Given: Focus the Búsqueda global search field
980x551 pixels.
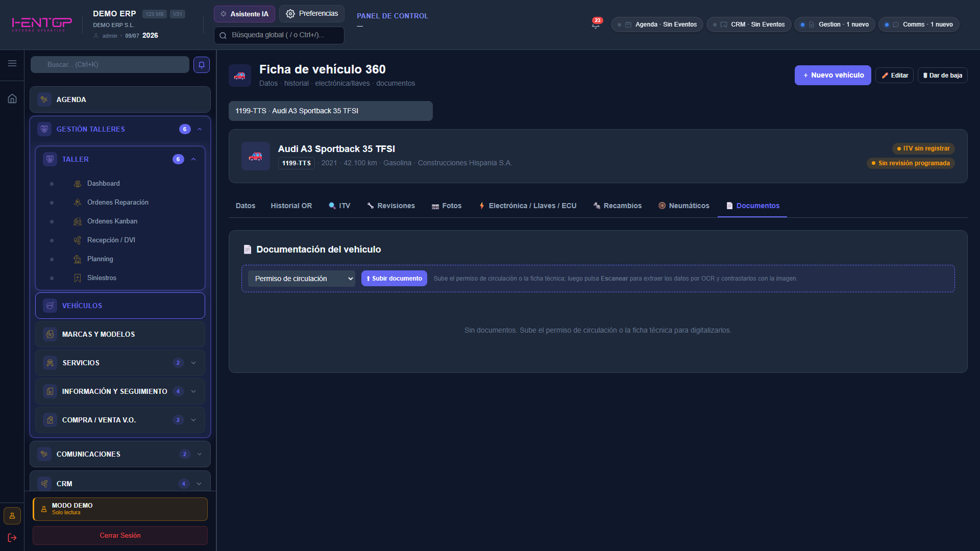Looking at the screenshot, I should (x=279, y=35).
